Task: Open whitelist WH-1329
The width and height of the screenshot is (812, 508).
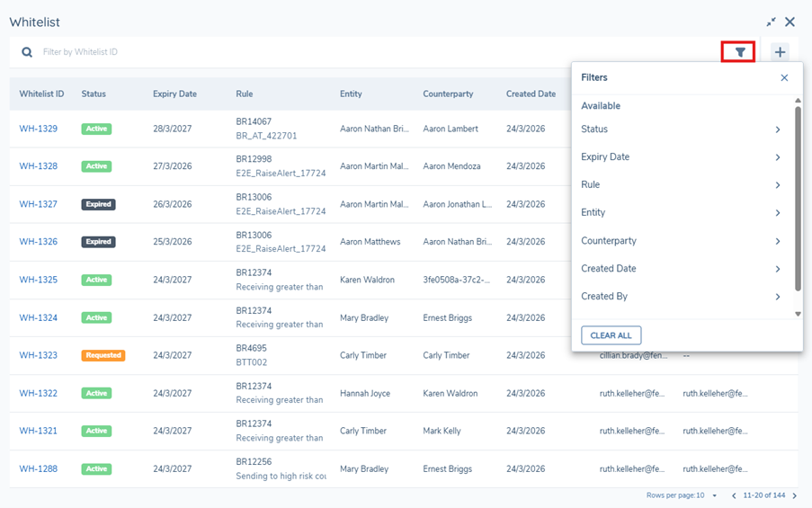Action: [x=39, y=129]
